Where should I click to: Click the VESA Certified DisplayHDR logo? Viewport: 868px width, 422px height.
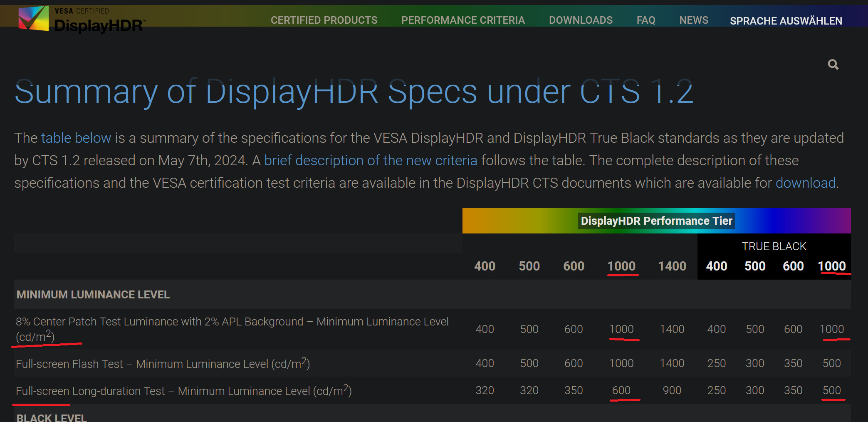(79, 19)
